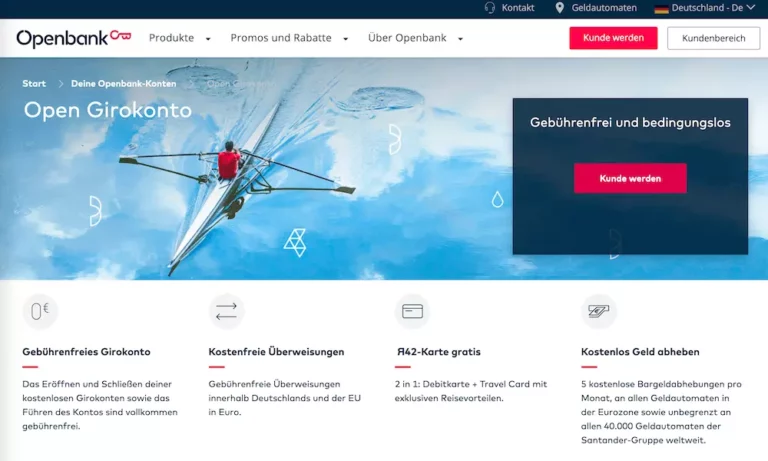Image resolution: width=768 pixels, height=461 pixels.
Task: Click the 0€ fee-free account icon
Action: (40, 311)
